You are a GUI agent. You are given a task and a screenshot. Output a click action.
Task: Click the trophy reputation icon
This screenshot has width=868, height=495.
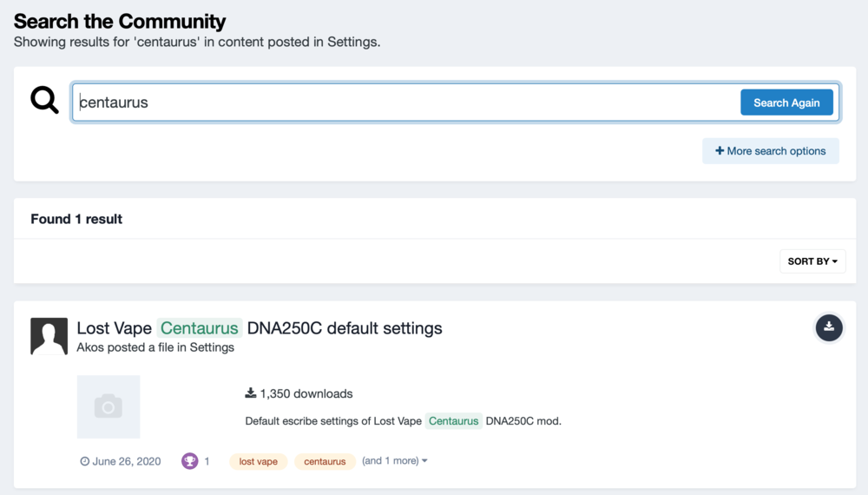coord(190,460)
